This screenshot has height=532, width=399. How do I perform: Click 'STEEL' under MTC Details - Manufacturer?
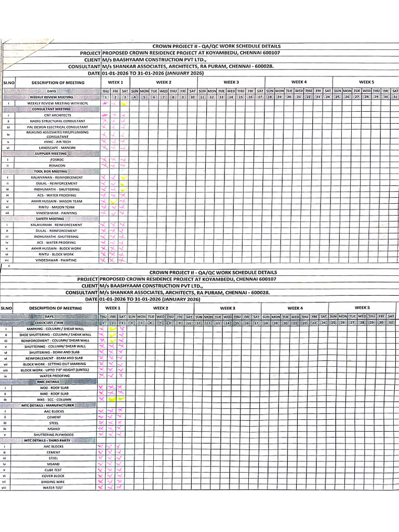coord(54,423)
